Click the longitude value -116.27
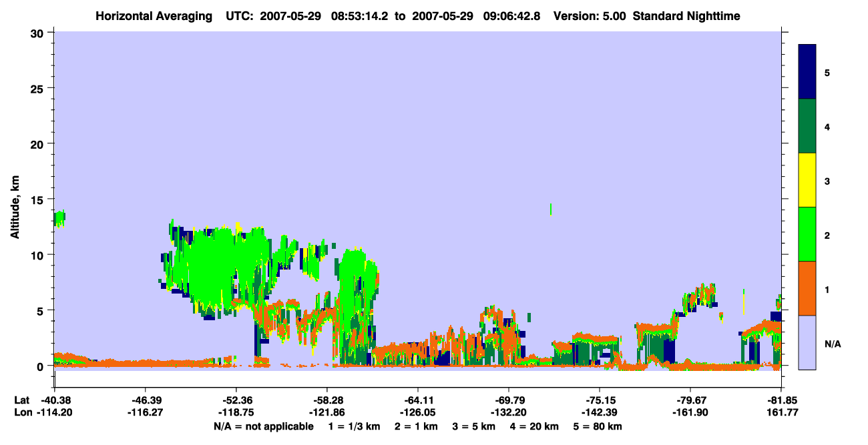 (x=145, y=412)
